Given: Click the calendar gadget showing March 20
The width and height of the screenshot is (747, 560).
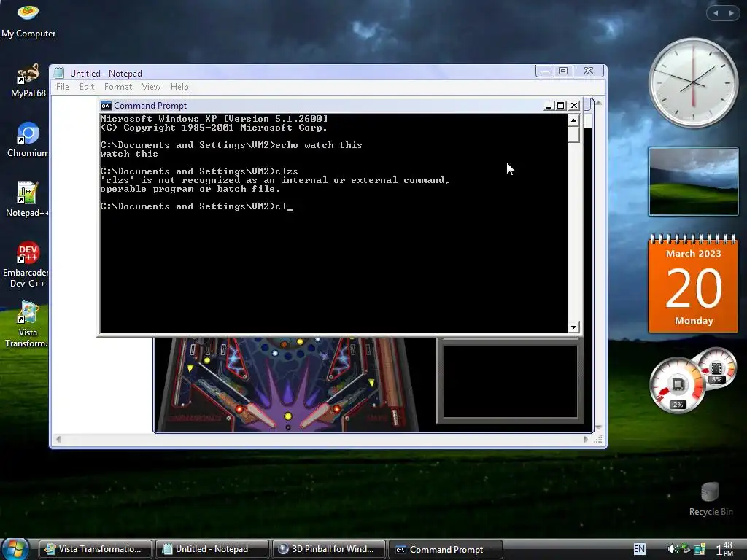Looking at the screenshot, I should pyautogui.click(x=693, y=284).
